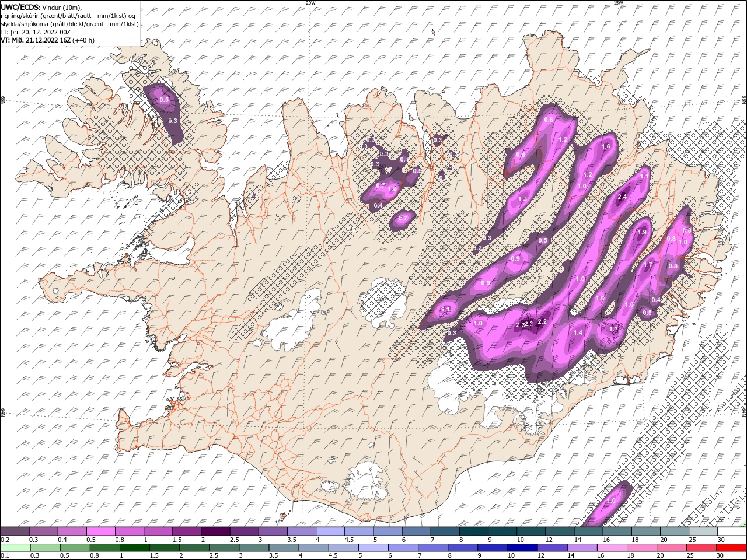Select snow legend swatch 3.5–4
This screenshot has height=560, width=747.
(x=301, y=531)
